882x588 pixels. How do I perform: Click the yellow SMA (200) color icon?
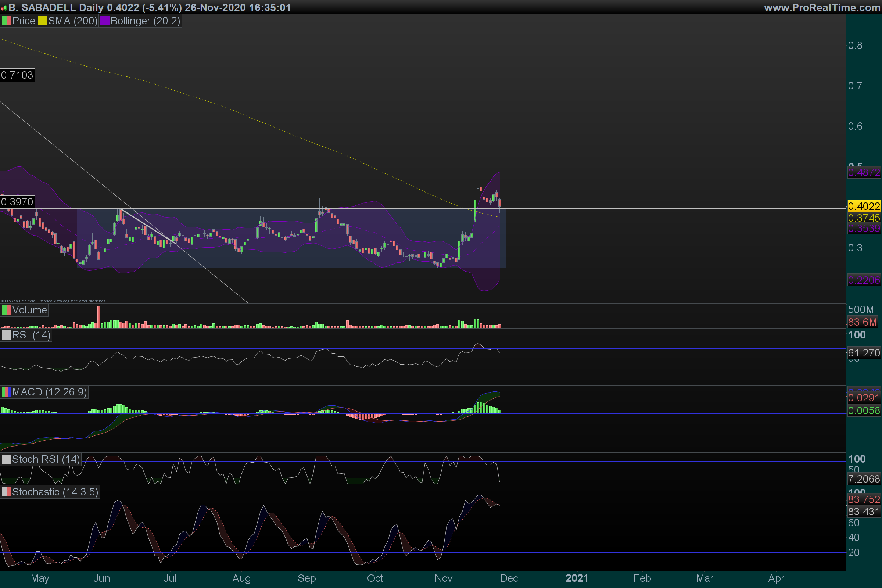click(x=42, y=21)
